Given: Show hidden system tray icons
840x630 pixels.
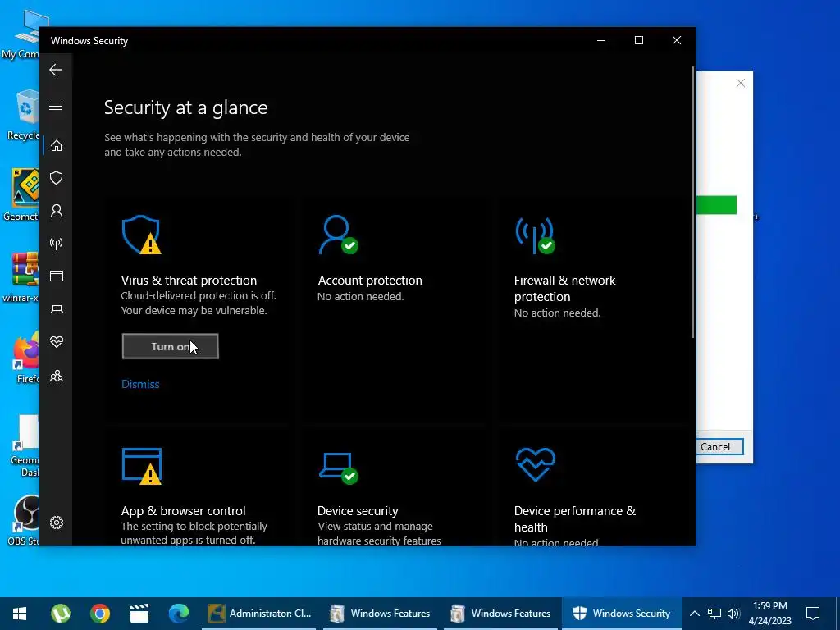Looking at the screenshot, I should pyautogui.click(x=694, y=614).
